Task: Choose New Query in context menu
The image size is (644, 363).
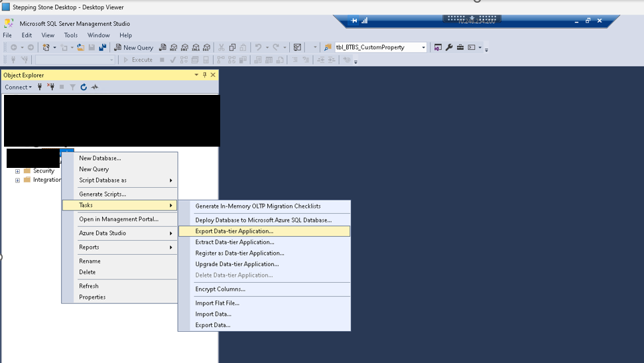Action: point(119,169)
